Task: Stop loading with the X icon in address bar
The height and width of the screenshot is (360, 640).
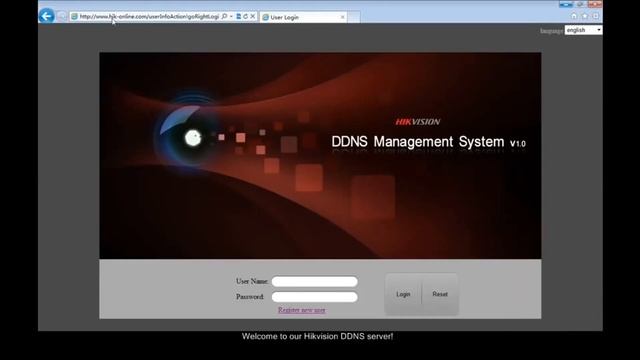Action: (x=253, y=16)
